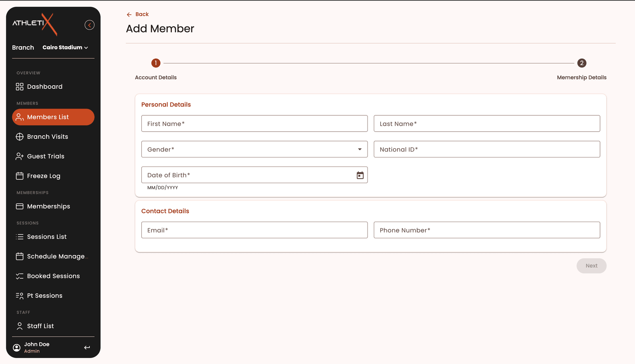635x364 pixels.
Task: Select step 1 Account Details circle
Action: [x=156, y=63]
